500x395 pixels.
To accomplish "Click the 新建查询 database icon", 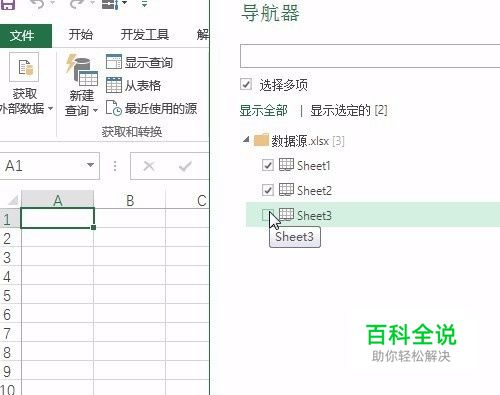I will point(82,69).
